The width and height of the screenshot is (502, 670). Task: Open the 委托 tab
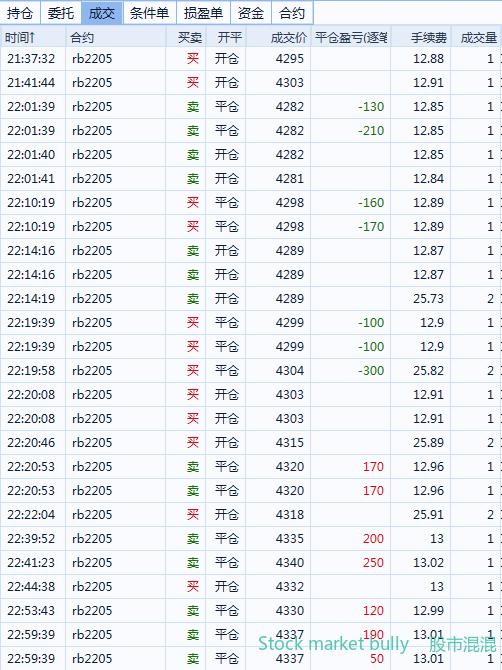click(x=61, y=13)
